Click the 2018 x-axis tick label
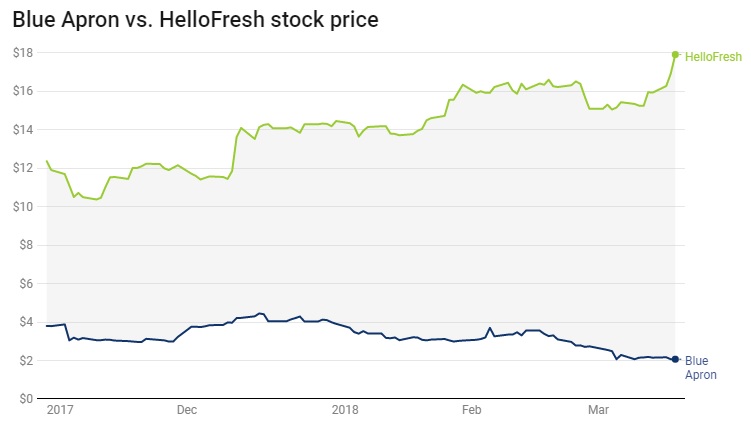The image size is (751, 430). (x=345, y=410)
